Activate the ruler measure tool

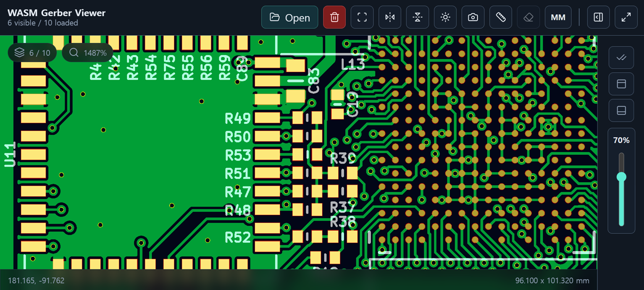click(501, 17)
